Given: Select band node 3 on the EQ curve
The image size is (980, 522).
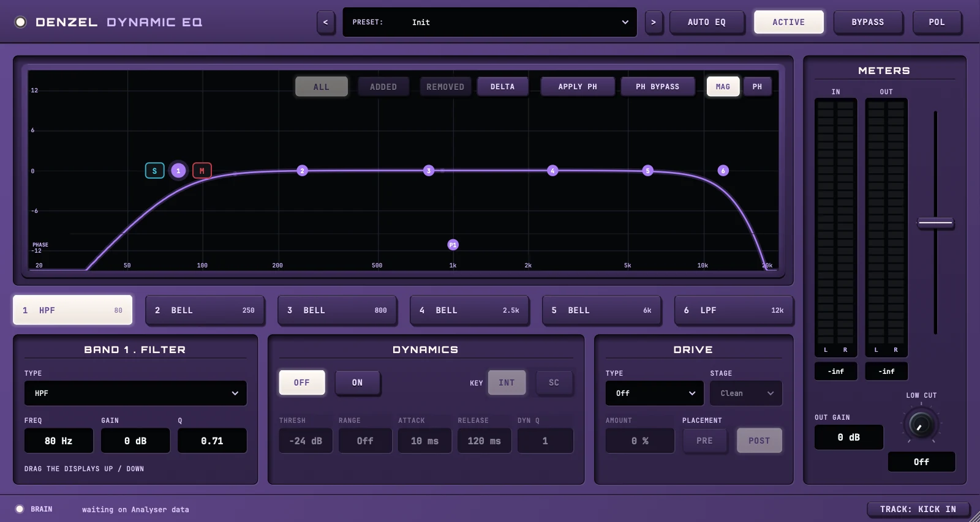Looking at the screenshot, I should [x=429, y=171].
